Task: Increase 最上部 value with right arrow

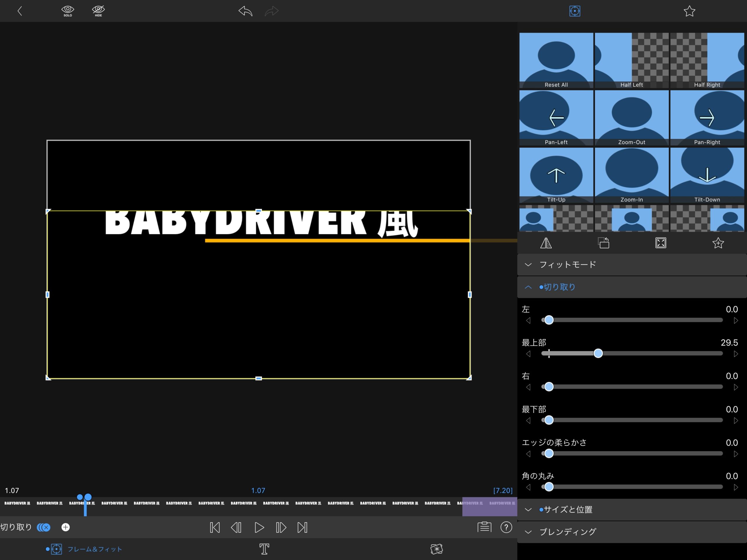Action: click(x=736, y=354)
